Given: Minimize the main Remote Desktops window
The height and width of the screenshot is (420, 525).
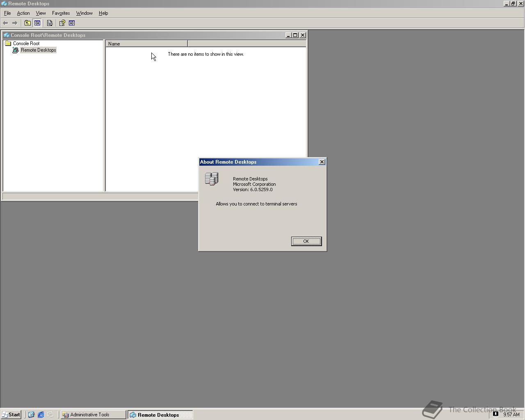Looking at the screenshot, I should coord(507,3).
